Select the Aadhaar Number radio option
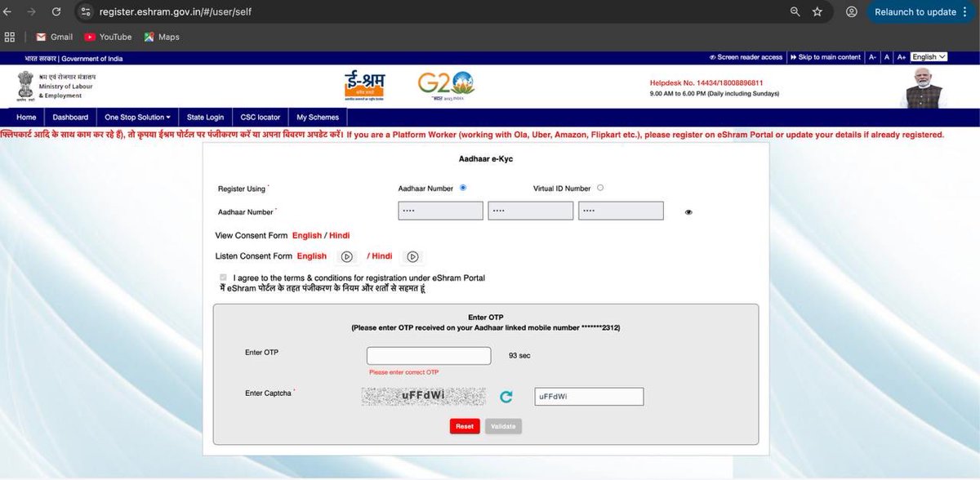980x480 pixels. (463, 188)
